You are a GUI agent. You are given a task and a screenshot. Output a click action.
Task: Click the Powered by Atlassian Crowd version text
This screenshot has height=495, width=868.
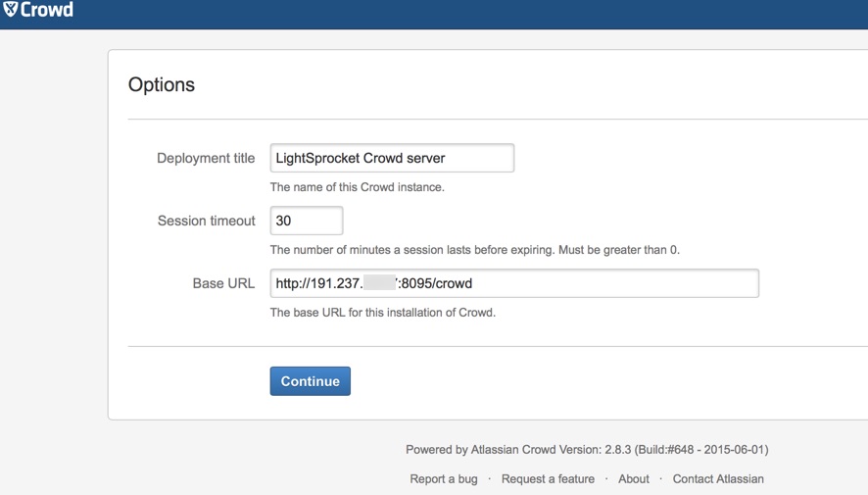[587, 450]
